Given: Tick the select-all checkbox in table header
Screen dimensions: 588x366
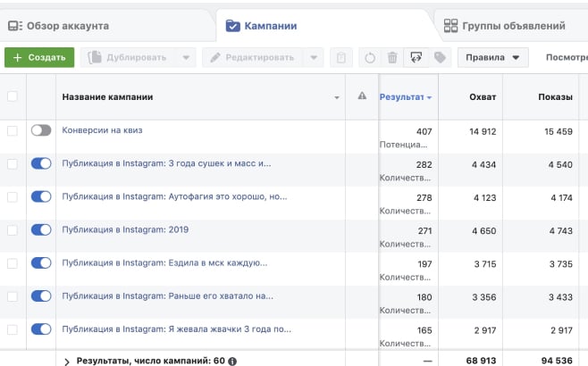Looking at the screenshot, I should [x=13, y=96].
